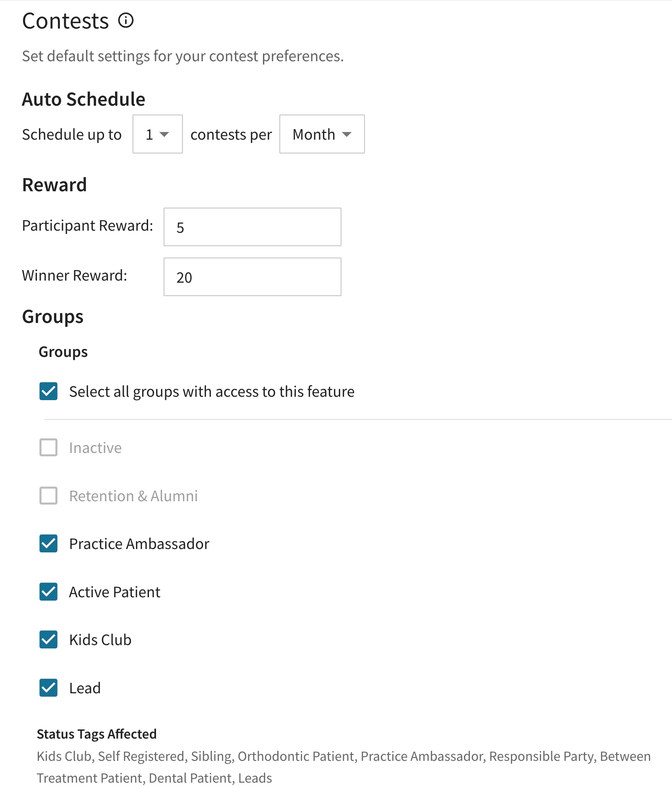
Task: Open the contests count dropdown
Action: click(158, 134)
